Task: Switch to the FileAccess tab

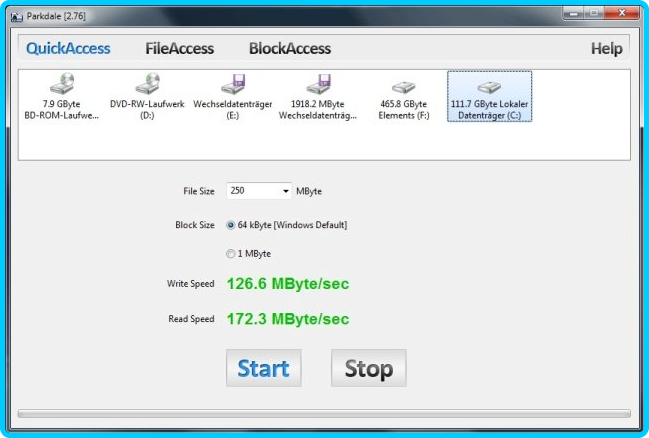Action: [x=180, y=48]
